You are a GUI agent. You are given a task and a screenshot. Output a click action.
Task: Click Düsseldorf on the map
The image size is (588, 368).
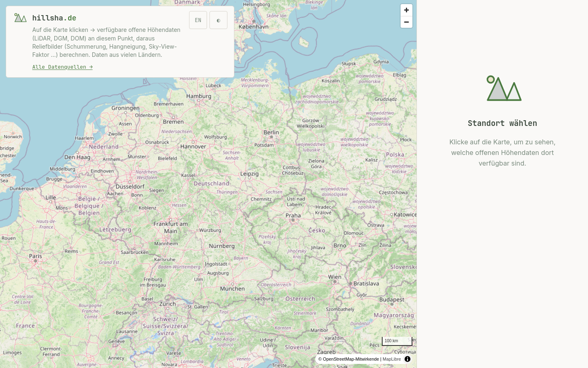click(130, 186)
